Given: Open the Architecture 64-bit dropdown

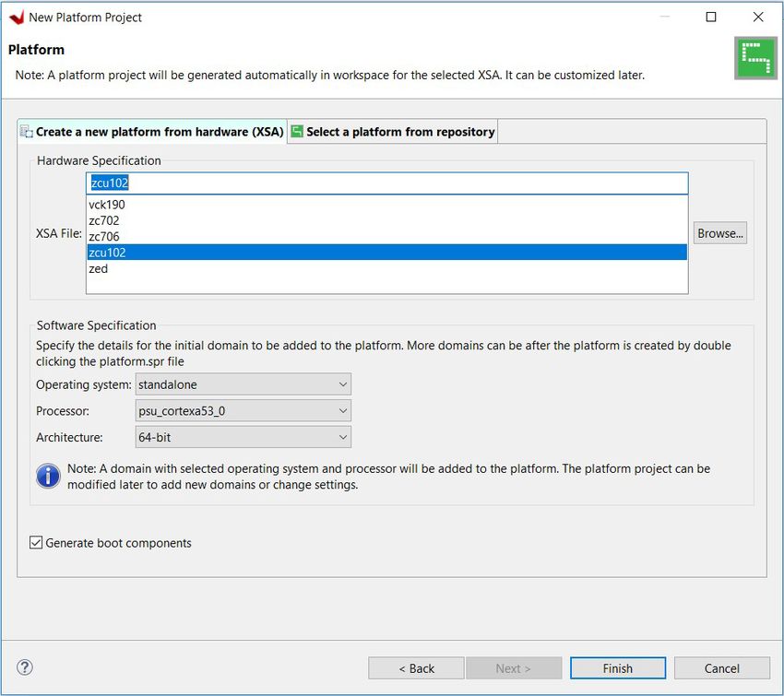Looking at the screenshot, I should tap(243, 438).
